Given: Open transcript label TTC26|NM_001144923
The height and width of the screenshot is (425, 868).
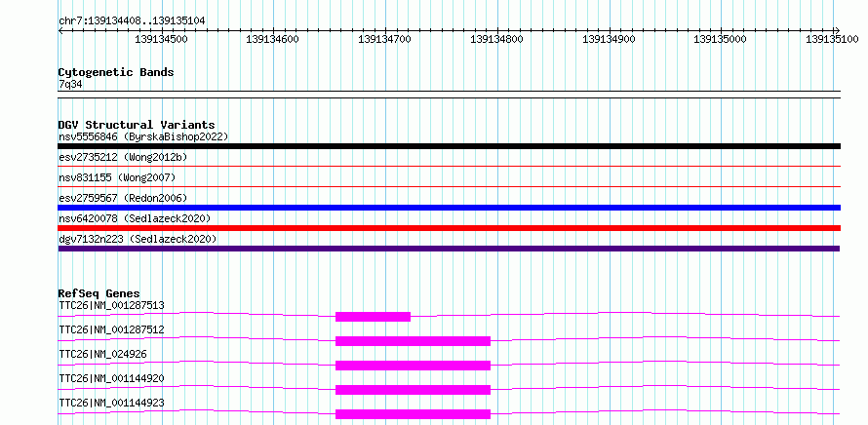Looking at the screenshot, I should [111, 403].
